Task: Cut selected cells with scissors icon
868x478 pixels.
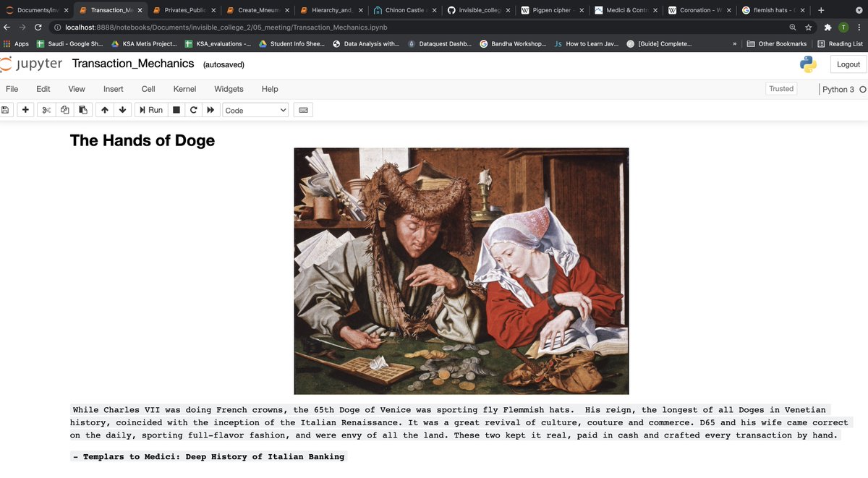Action: [x=46, y=110]
